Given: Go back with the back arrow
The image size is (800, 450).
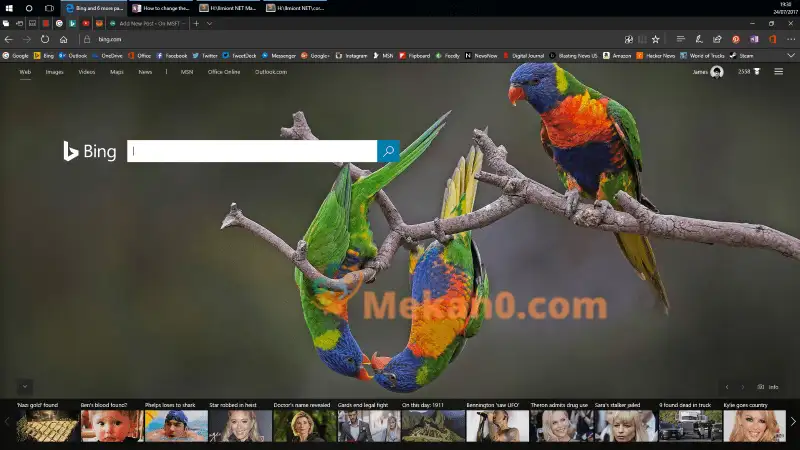Looking at the screenshot, I should point(9,39).
